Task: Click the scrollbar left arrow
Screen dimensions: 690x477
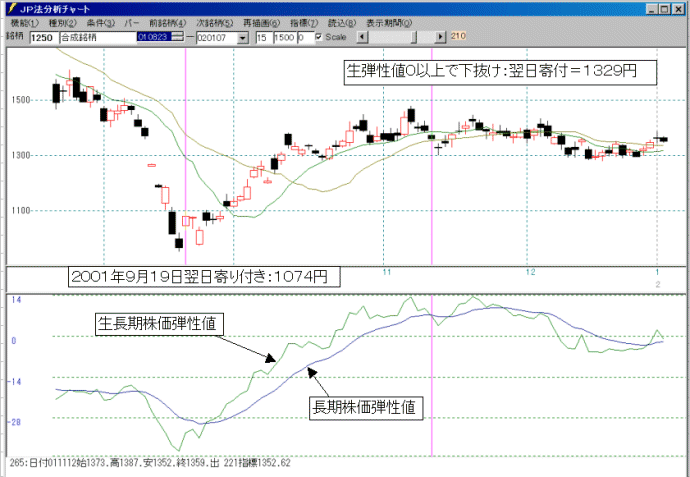Action: tap(362, 37)
